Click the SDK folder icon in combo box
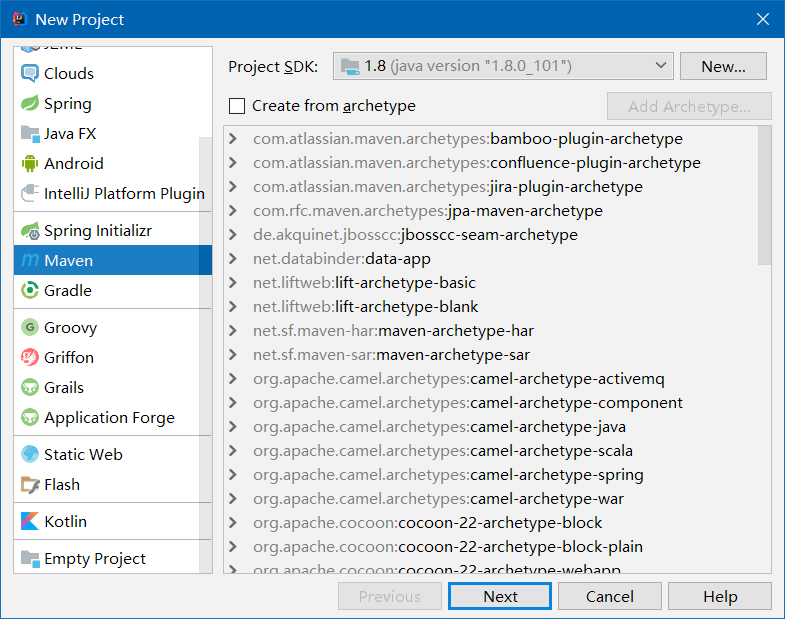 [x=349, y=66]
